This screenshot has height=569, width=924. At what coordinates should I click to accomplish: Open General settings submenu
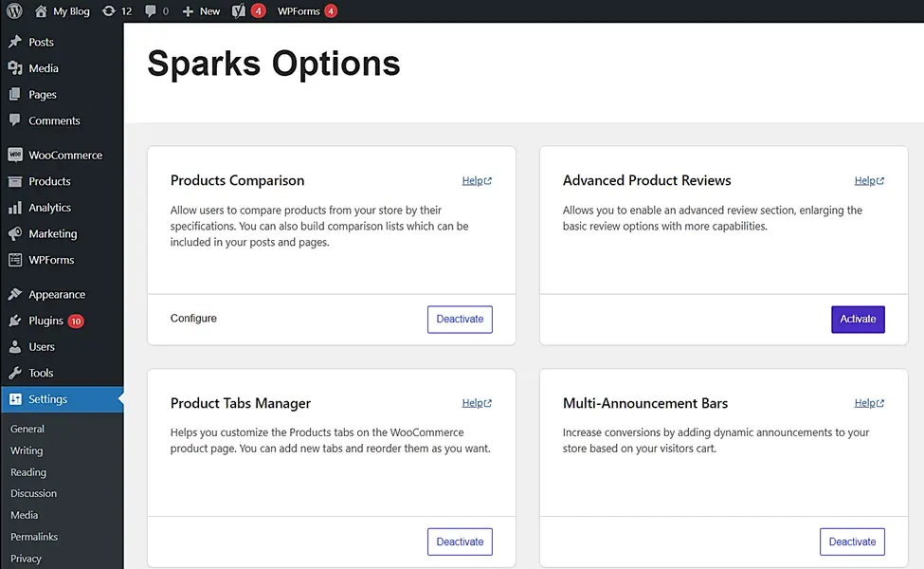tap(27, 429)
